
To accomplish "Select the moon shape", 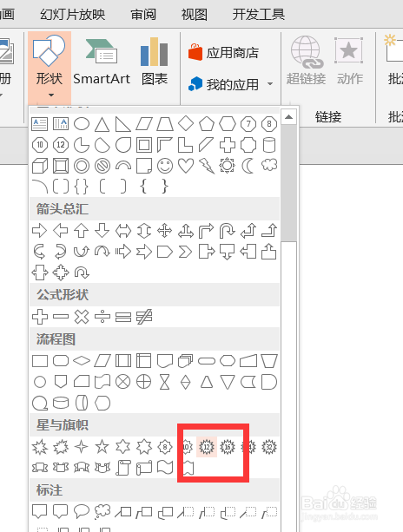I will pyautogui.click(x=248, y=166).
